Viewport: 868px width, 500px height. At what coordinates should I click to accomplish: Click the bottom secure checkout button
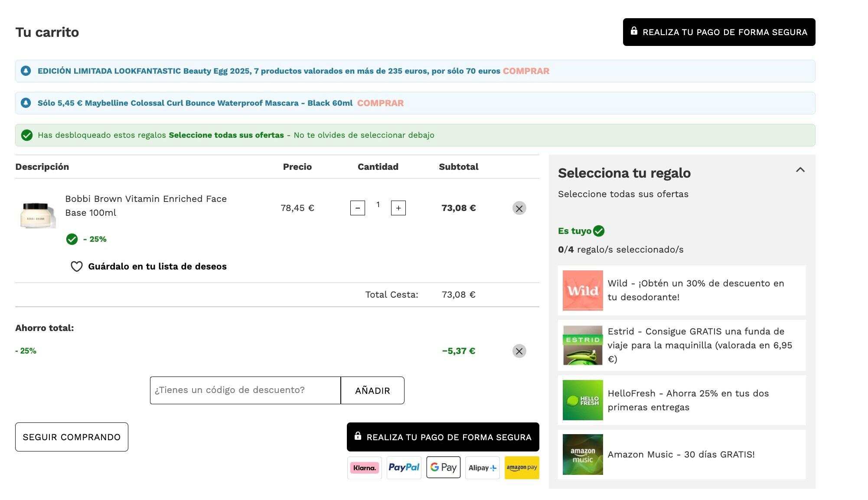click(x=443, y=437)
